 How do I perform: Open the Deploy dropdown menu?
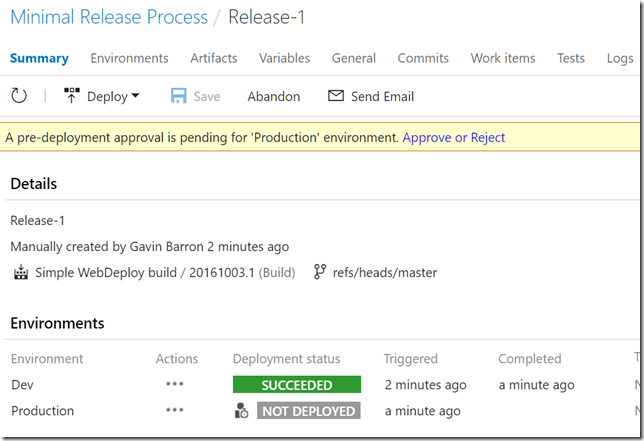click(x=102, y=96)
